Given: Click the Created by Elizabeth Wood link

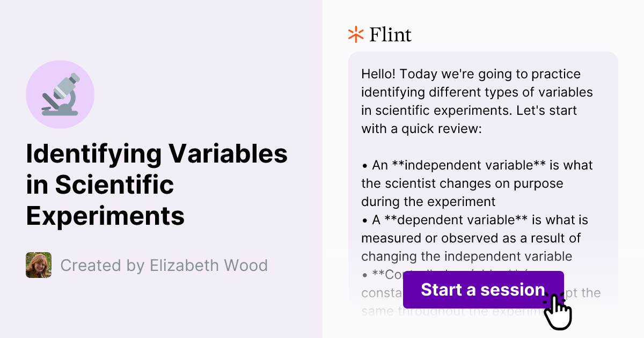Looking at the screenshot, I should [x=165, y=265].
